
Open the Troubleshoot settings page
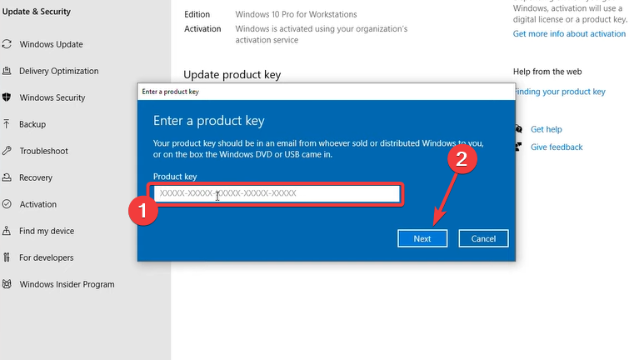pyautogui.click(x=44, y=151)
